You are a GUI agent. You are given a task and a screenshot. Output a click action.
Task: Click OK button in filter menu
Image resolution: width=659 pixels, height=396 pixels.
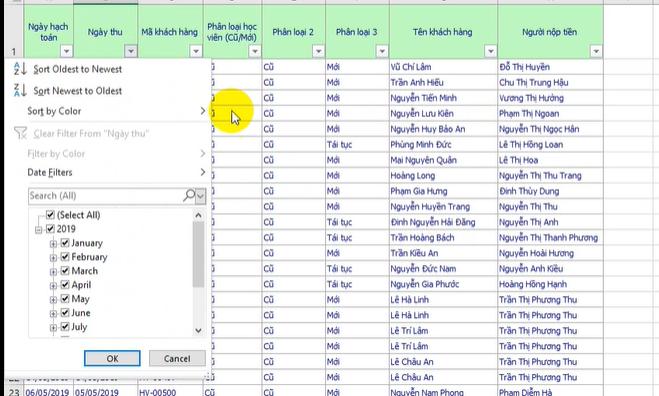pos(112,359)
